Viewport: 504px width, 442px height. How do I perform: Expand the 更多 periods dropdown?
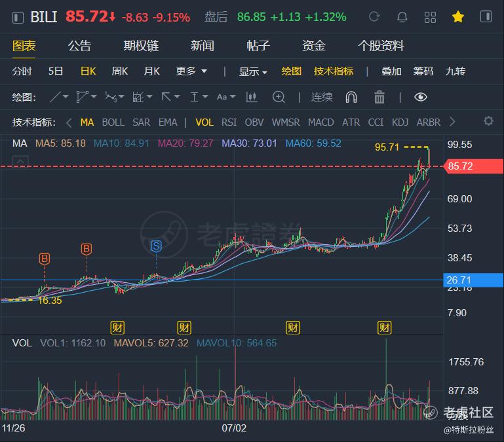click(191, 71)
